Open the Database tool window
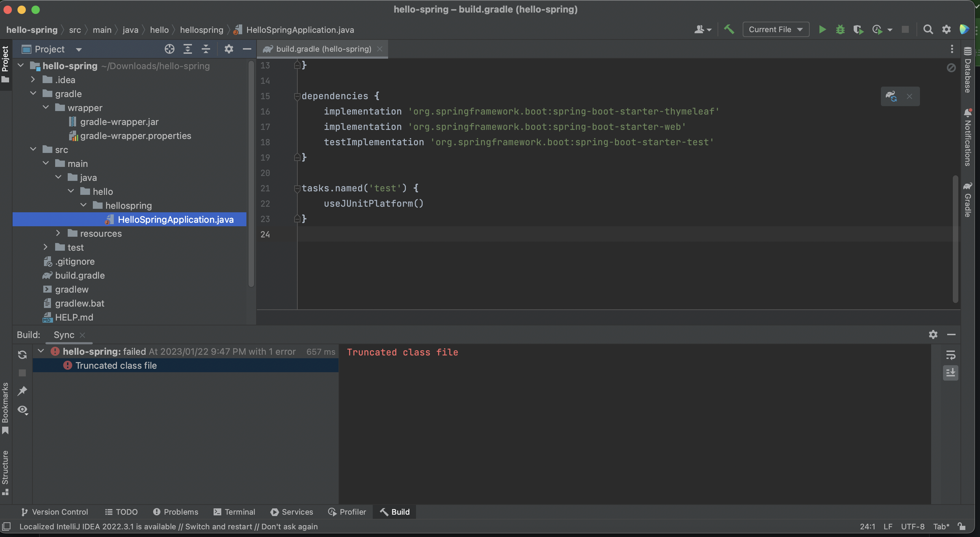Image resolution: width=980 pixels, height=537 pixels. coord(967,69)
